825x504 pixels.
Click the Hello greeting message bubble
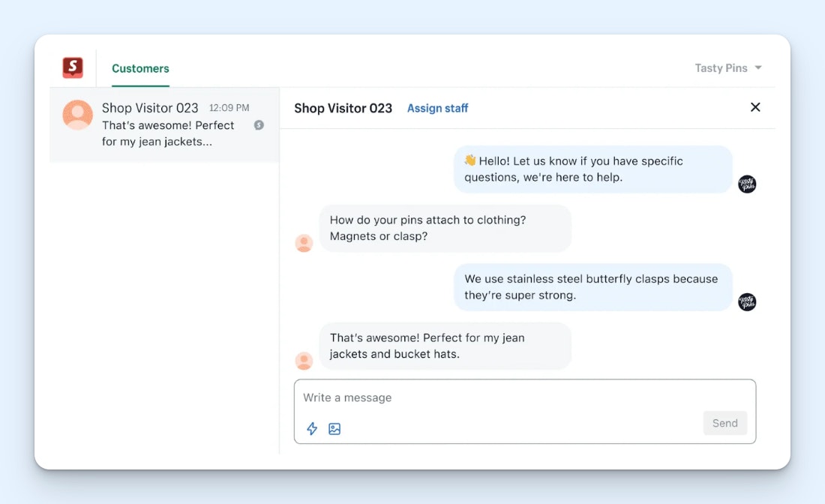(592, 169)
